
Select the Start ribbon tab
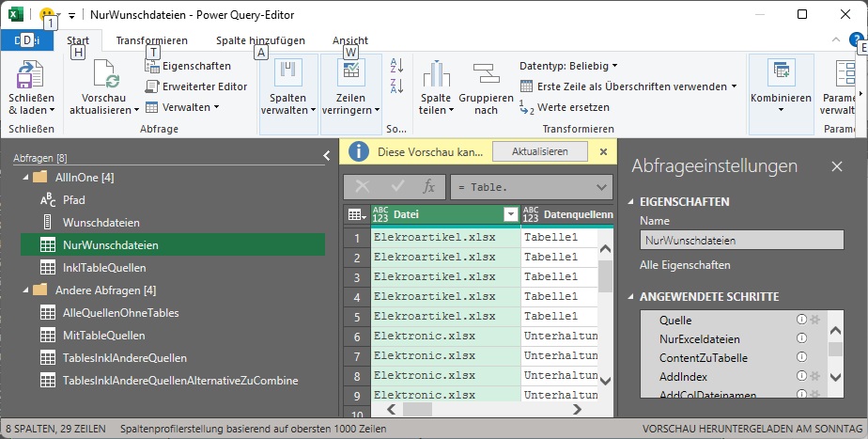[78, 40]
